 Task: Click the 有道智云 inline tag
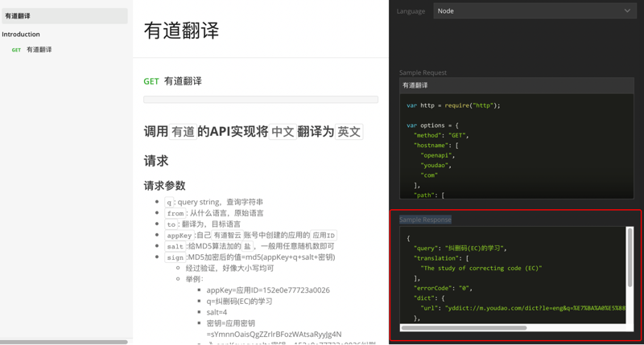tap(228, 236)
